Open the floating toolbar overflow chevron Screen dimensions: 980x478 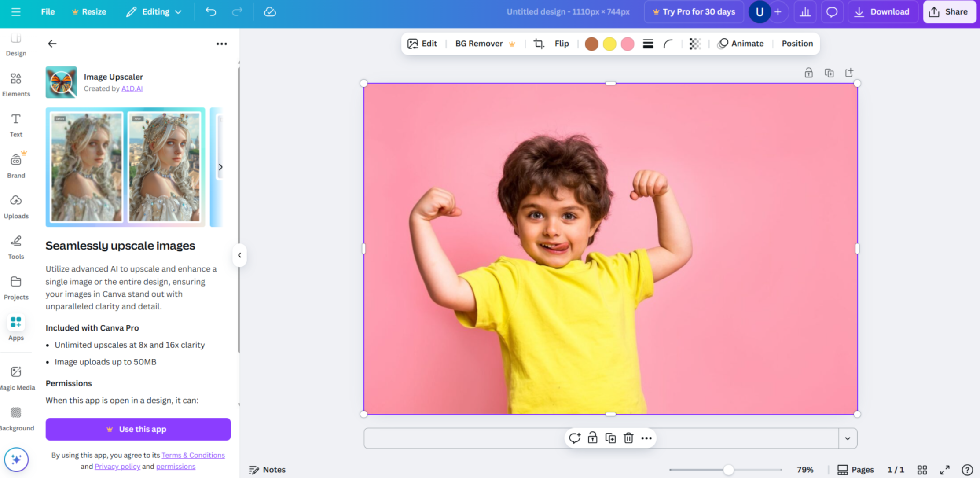pos(848,438)
